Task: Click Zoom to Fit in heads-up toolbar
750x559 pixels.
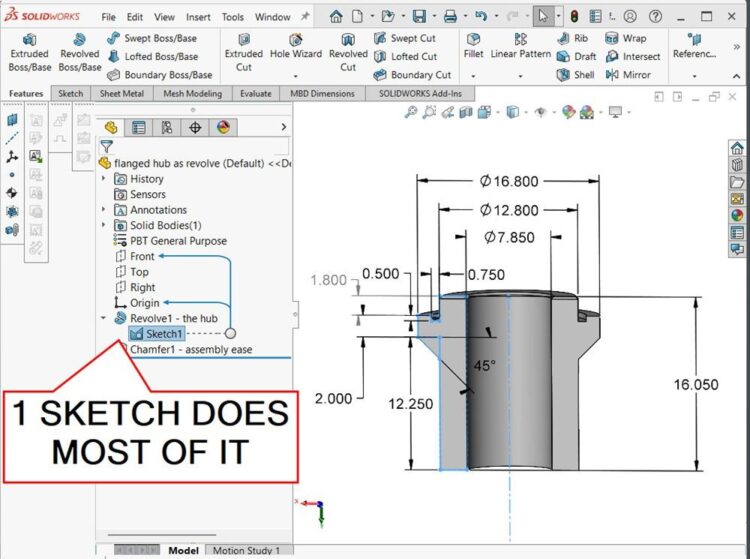Action: click(x=410, y=112)
